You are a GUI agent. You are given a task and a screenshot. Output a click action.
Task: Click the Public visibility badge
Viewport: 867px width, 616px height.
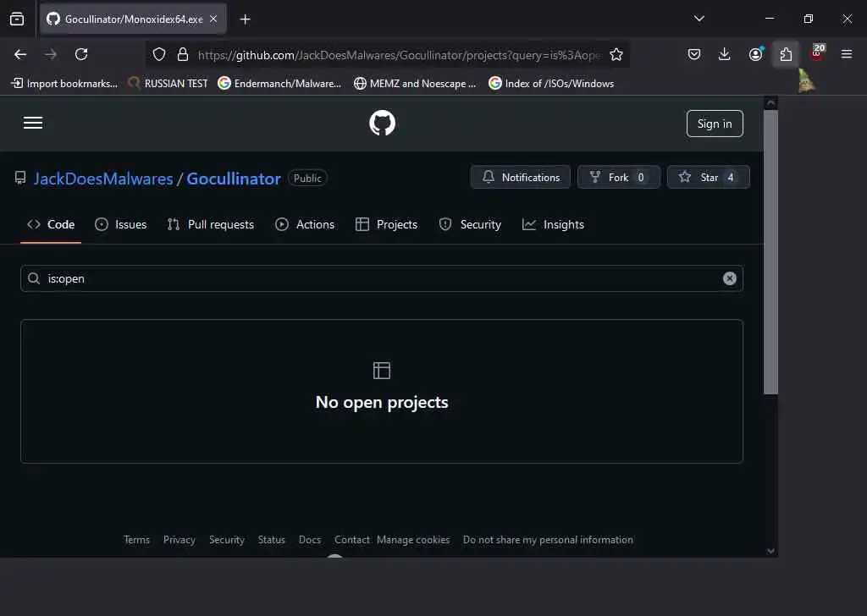(x=307, y=178)
